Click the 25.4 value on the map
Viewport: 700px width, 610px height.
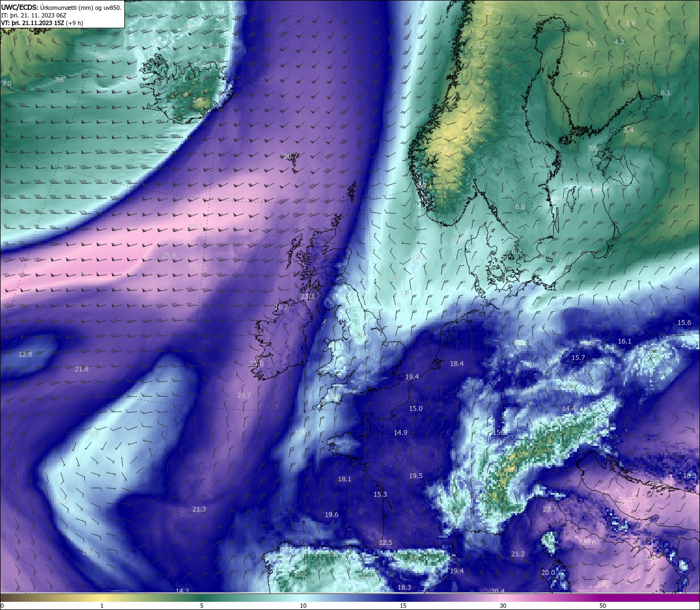(x=169, y=255)
